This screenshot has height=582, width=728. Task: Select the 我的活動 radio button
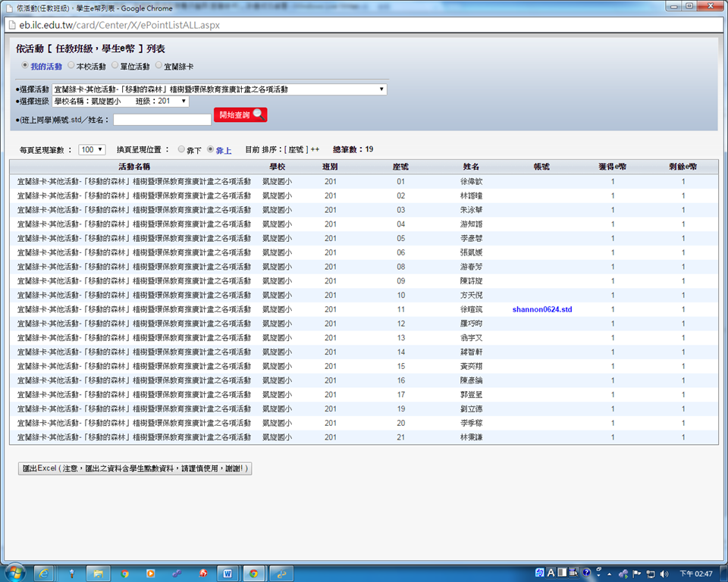[25, 66]
